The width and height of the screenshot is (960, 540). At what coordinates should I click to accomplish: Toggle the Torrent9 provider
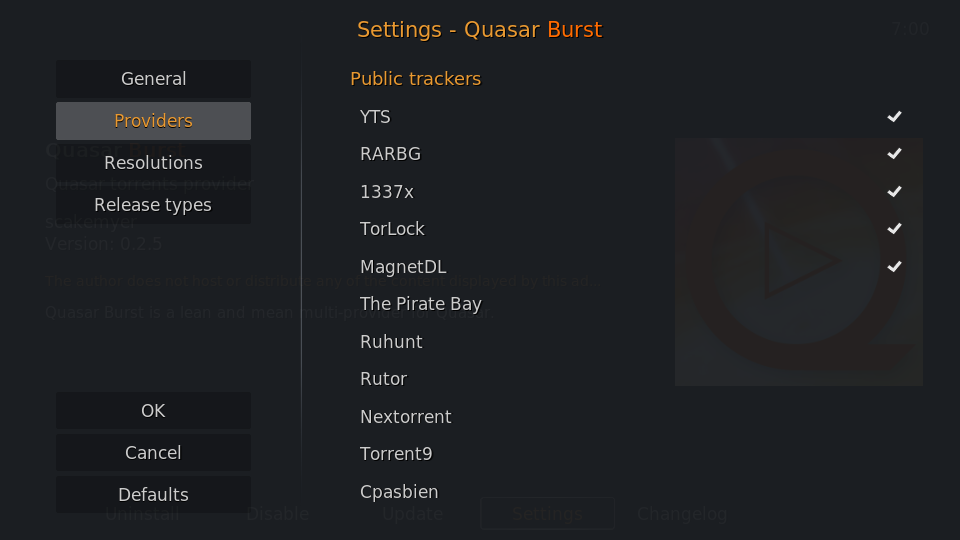[631, 454]
